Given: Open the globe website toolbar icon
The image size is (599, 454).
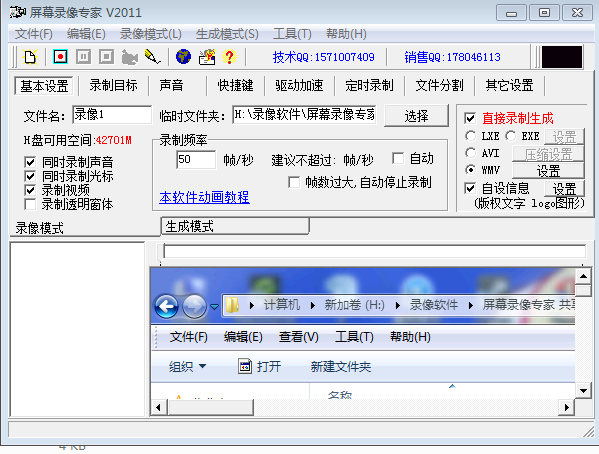Looking at the screenshot, I should point(183,57).
